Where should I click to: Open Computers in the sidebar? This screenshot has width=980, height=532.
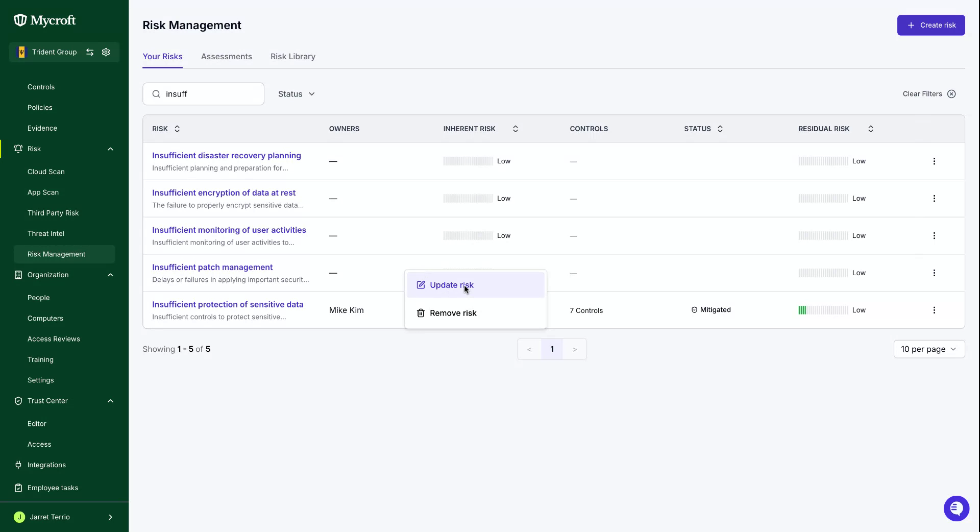(45, 318)
